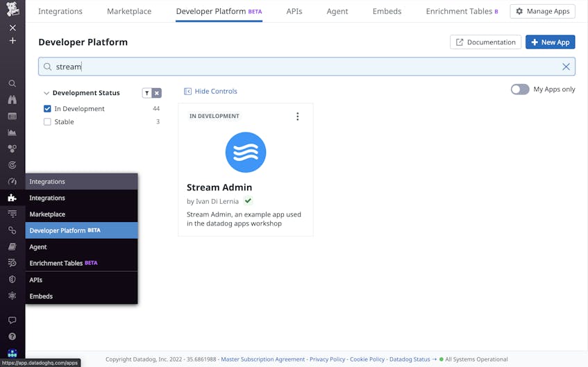Switch to the Enrichment Tables top tab
This screenshot has height=367, width=588.
(462, 11)
